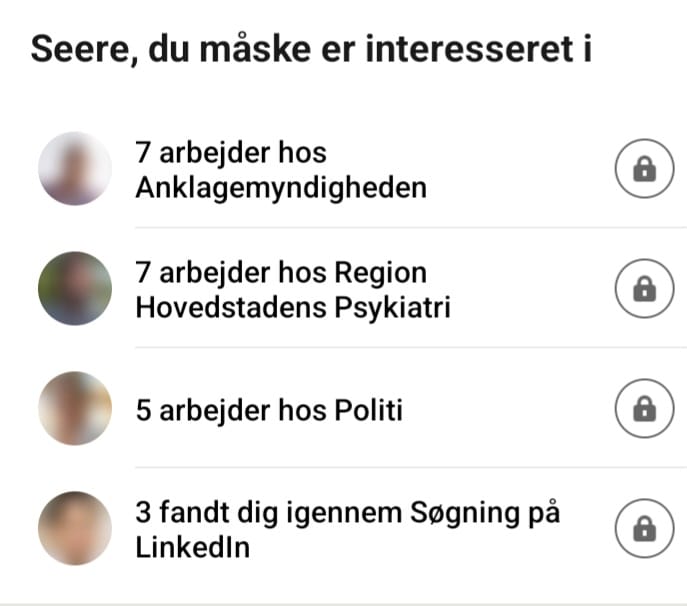Viewport: 687px width, 606px height.
Task: Open the blurred avatar for Anklagemyndigheden viewers
Action: [x=75, y=168]
